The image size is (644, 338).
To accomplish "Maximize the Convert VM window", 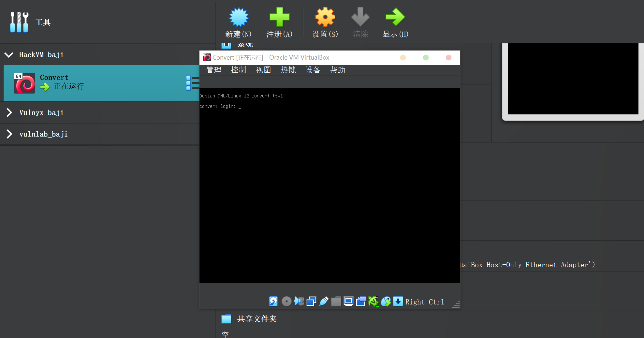I will [426, 58].
